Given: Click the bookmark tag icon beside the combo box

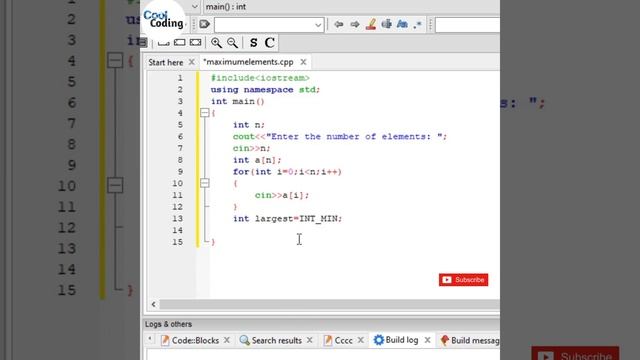Looking at the screenshot, I should coord(204,24).
